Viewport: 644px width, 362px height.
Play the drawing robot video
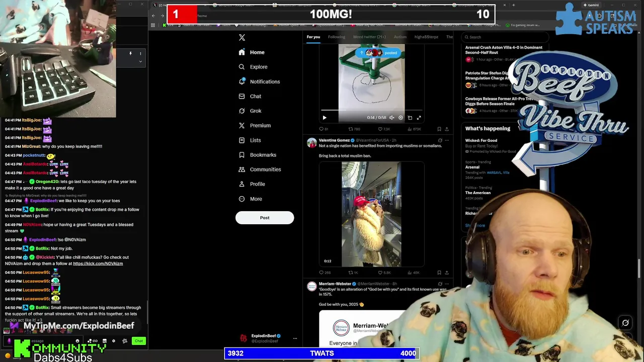click(x=325, y=118)
